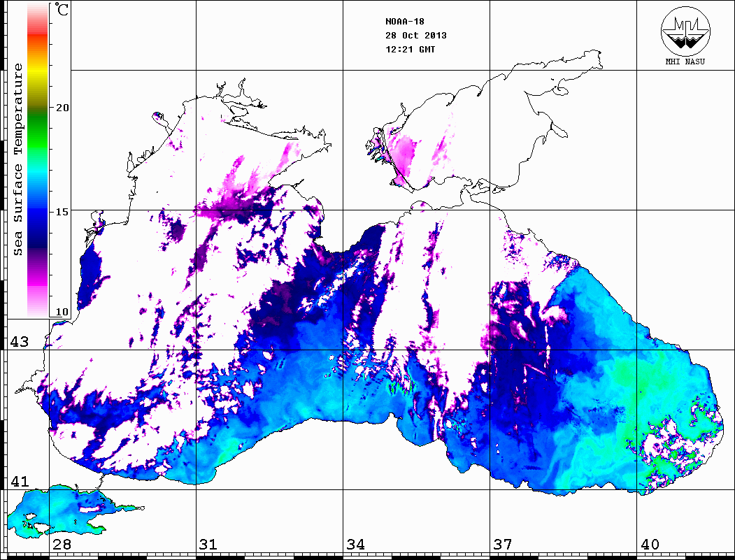Click the longitude label 37
This screenshot has width=735, height=560.
tap(503, 544)
